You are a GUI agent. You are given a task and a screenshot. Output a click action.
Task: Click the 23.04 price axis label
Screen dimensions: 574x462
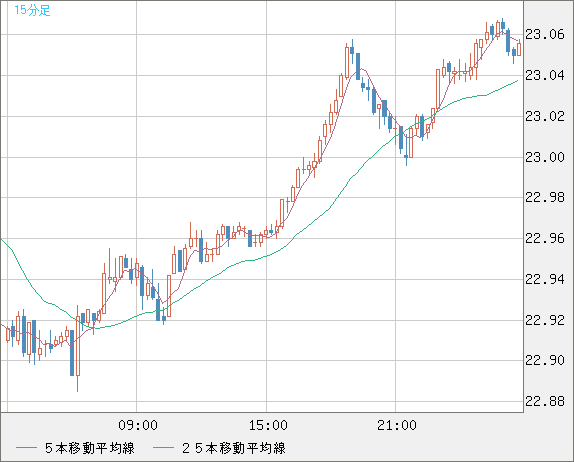coord(545,75)
